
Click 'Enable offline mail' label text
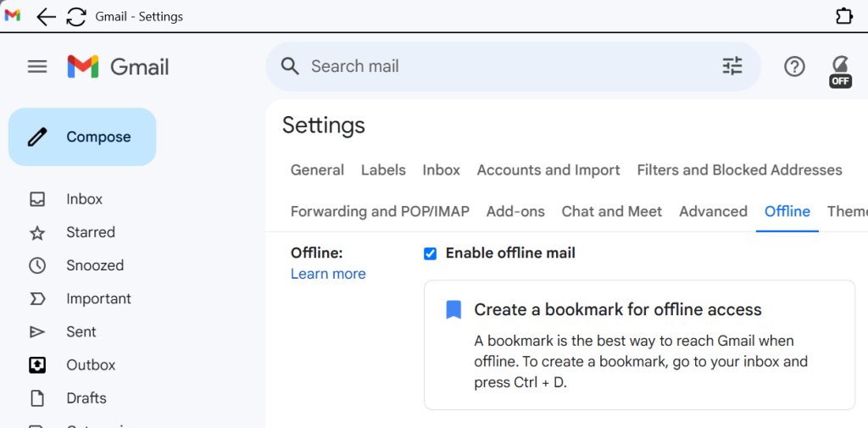click(510, 253)
